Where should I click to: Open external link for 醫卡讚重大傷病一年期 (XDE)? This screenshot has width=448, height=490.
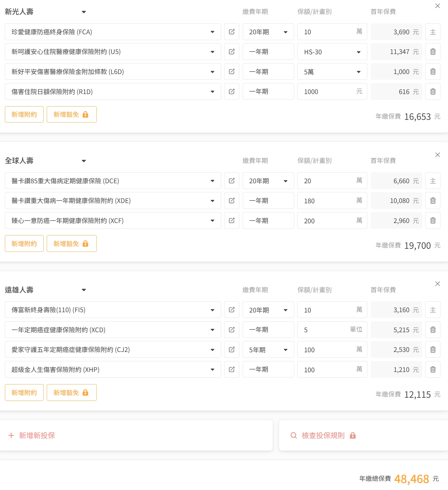(x=232, y=201)
